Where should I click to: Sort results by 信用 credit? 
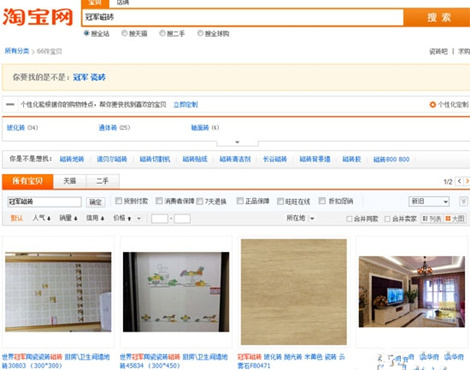point(95,218)
